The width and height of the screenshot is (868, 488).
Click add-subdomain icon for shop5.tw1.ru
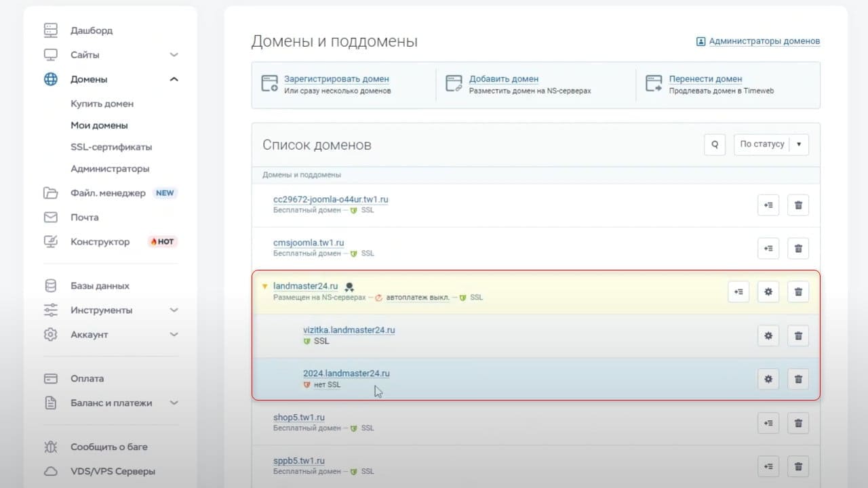click(x=768, y=422)
